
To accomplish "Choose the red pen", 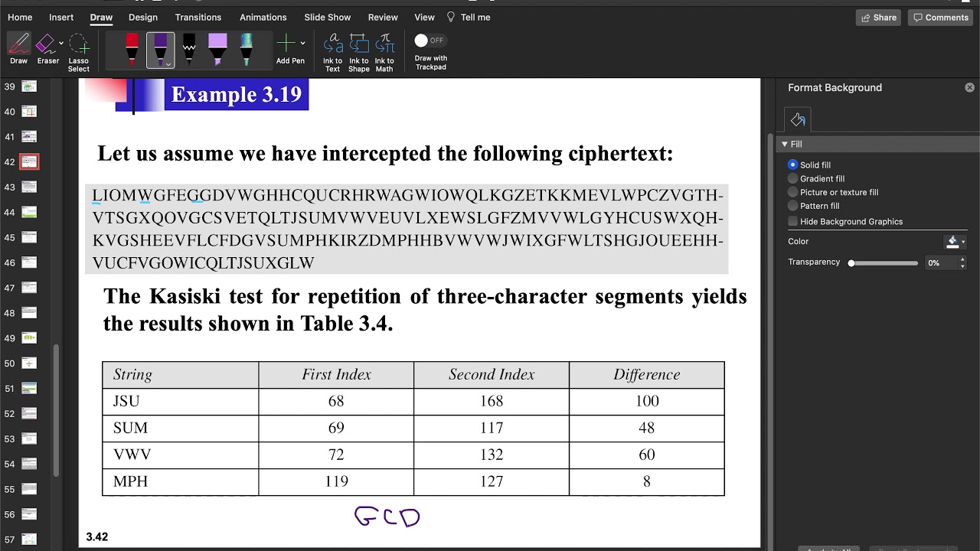I will click(132, 50).
